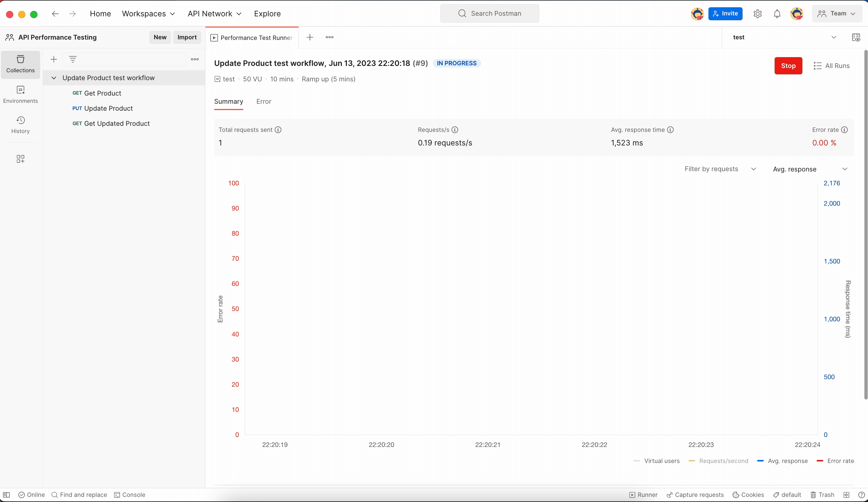
Task: Click the New button
Action: pyautogui.click(x=160, y=37)
